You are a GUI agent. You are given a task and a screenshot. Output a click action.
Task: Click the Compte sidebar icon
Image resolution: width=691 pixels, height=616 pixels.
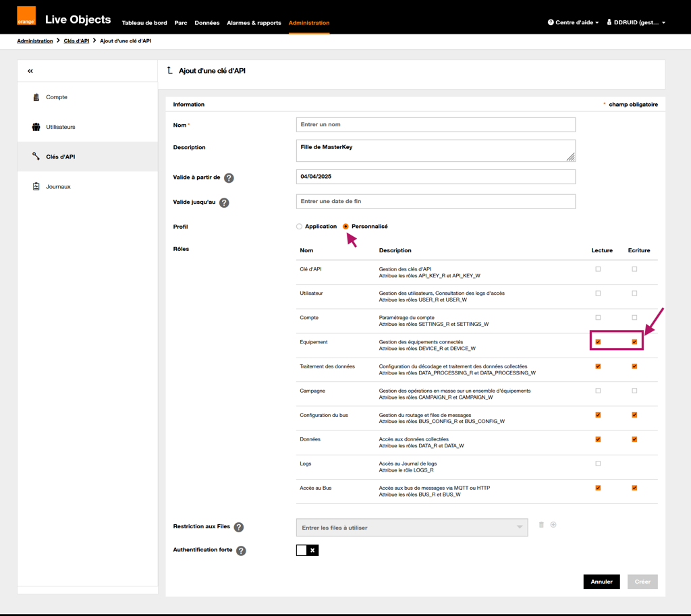tap(36, 97)
